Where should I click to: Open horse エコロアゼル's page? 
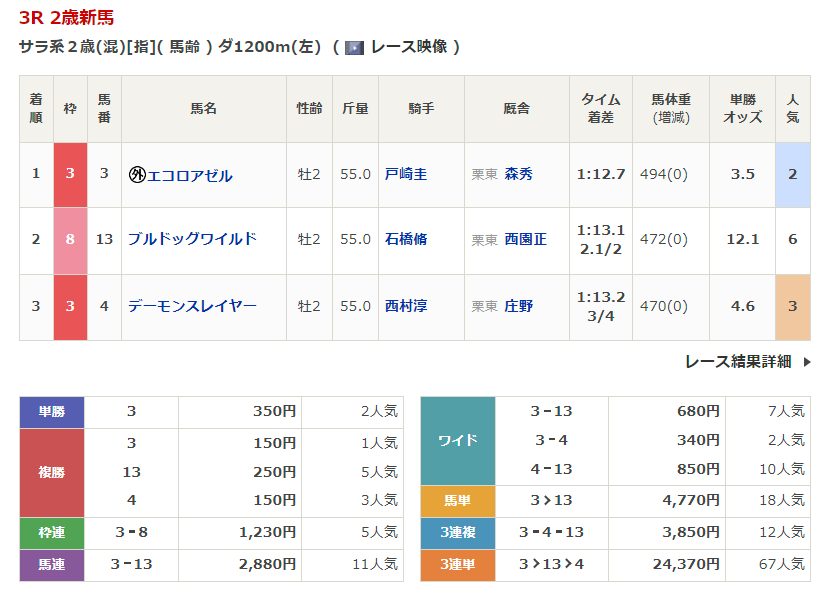(189, 175)
